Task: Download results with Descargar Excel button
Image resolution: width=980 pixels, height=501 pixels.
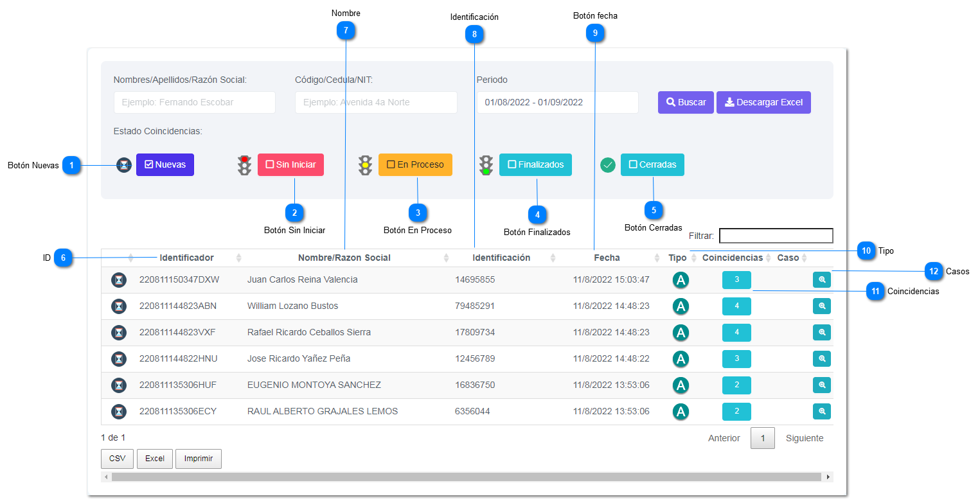Action: coord(763,103)
